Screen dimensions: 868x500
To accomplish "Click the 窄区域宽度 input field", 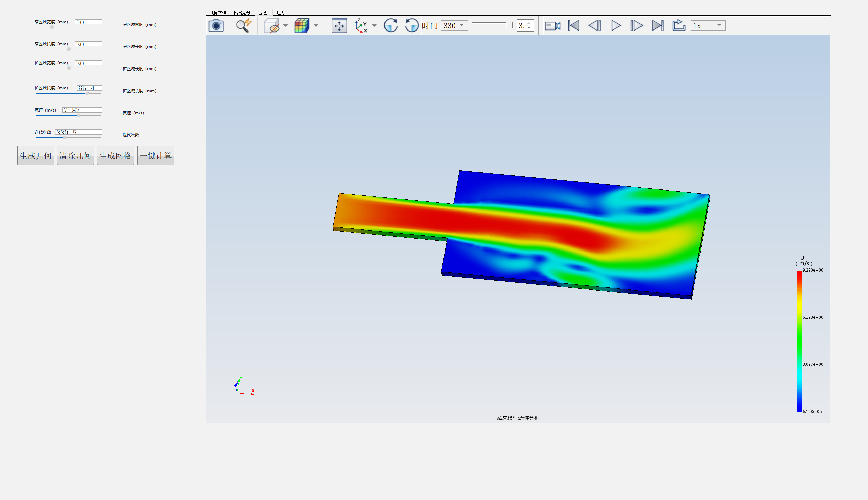I will (x=88, y=22).
